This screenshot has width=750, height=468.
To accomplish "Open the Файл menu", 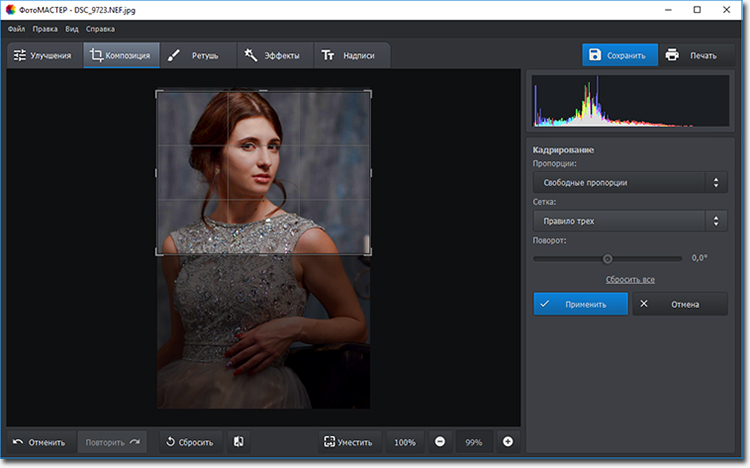I will click(x=16, y=29).
